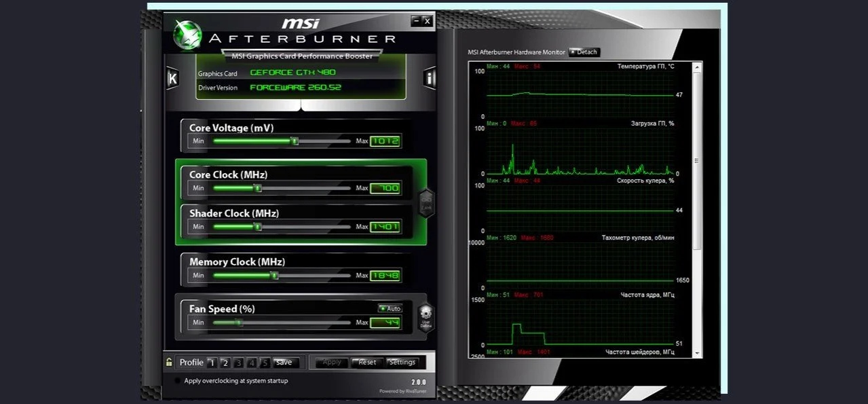Minimize the Afterburner window
This screenshot has width=868, height=404.
(416, 21)
